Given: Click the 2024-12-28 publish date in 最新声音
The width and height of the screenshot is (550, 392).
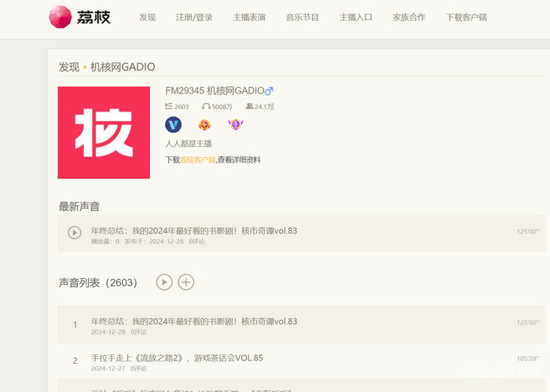Looking at the screenshot, I should (167, 242).
